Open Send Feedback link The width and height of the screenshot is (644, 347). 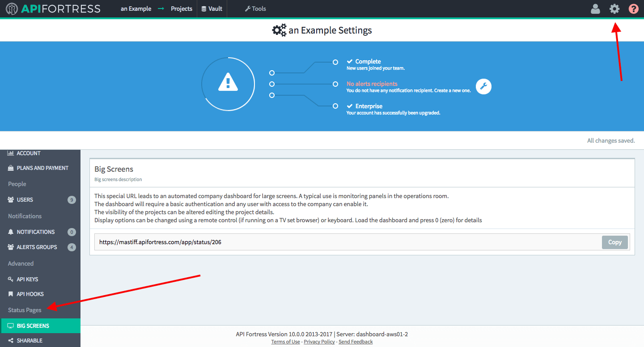[x=356, y=342]
